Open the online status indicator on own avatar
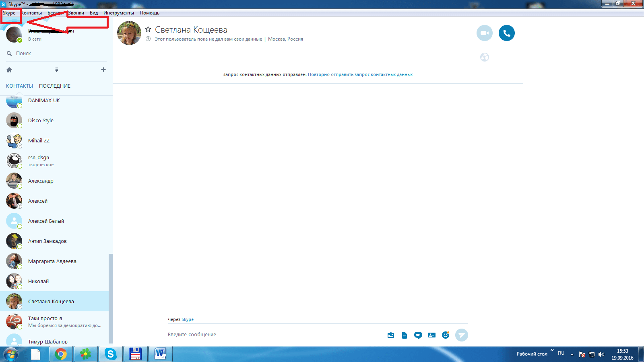Viewport: 644px width, 362px height. tap(19, 40)
